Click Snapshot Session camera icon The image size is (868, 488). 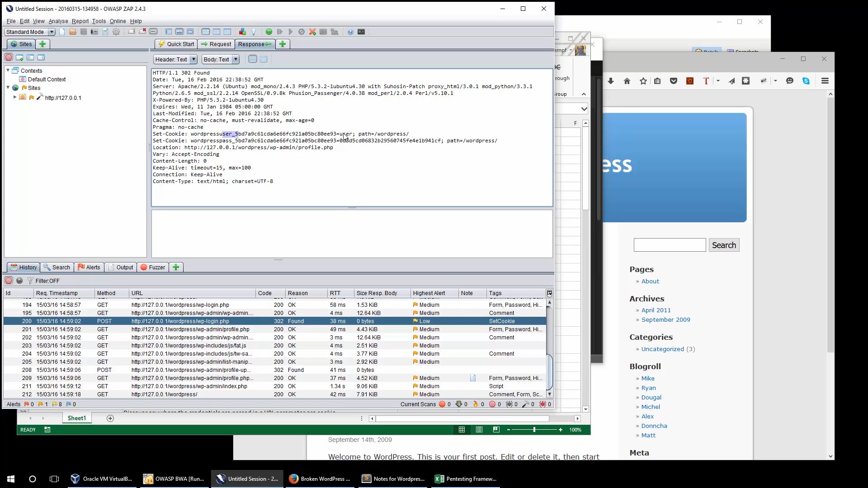tap(94, 32)
